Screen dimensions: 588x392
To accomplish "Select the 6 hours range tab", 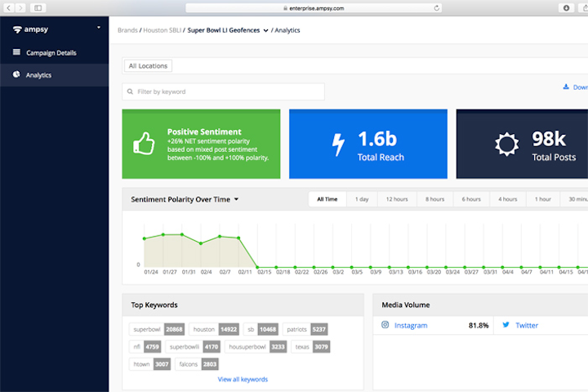I will (x=471, y=199).
